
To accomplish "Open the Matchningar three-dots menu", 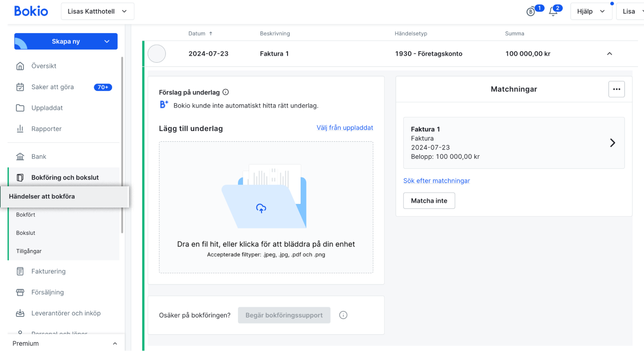I will (616, 89).
